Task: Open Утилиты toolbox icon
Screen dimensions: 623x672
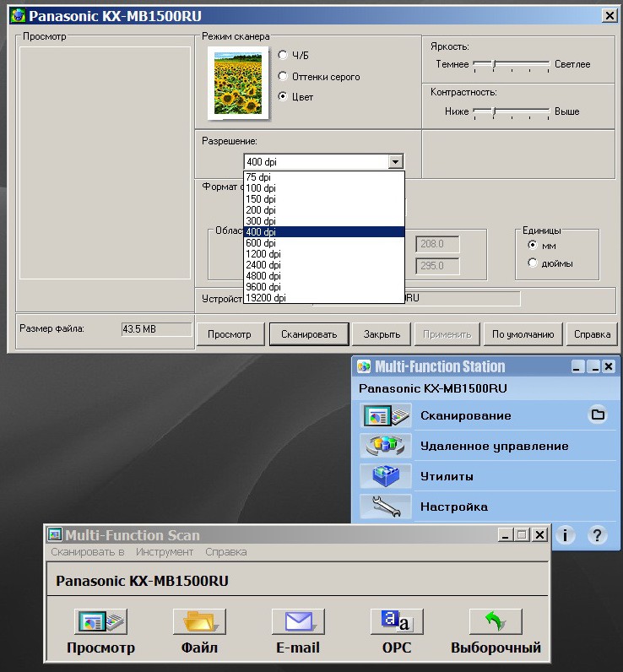Action: coord(386,475)
